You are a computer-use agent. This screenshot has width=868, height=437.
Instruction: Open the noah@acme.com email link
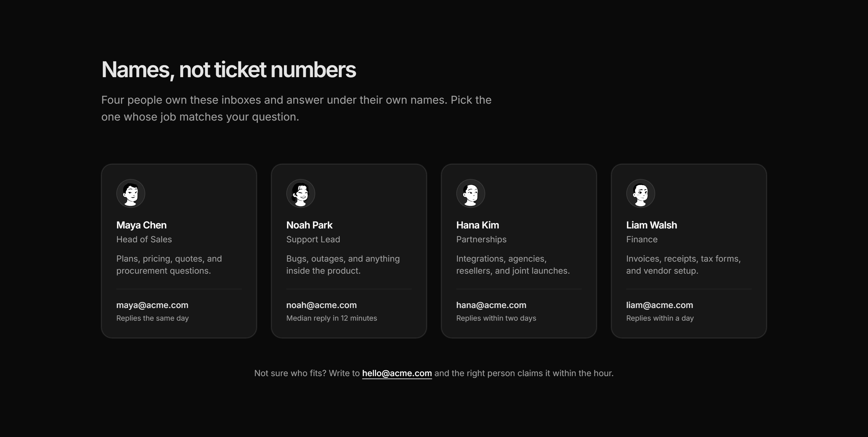click(x=322, y=305)
